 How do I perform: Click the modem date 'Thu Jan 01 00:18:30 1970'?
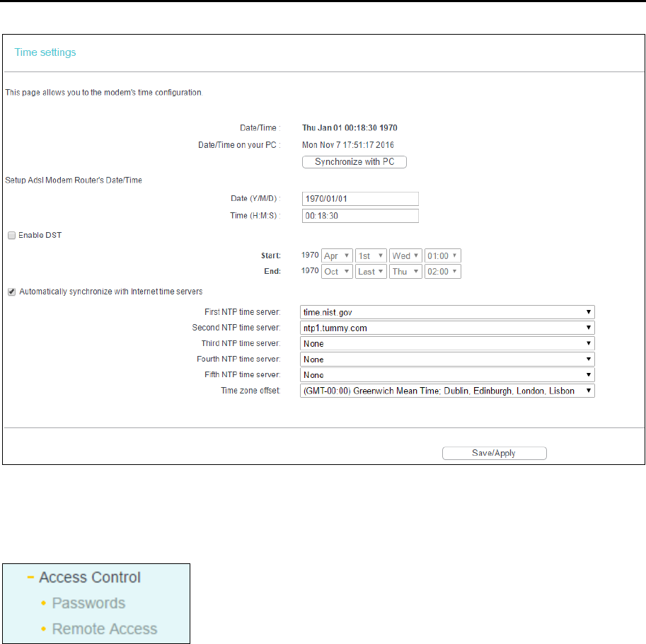point(350,127)
